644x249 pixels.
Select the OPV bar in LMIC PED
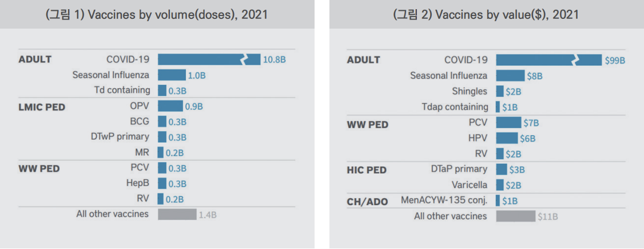coord(170,106)
